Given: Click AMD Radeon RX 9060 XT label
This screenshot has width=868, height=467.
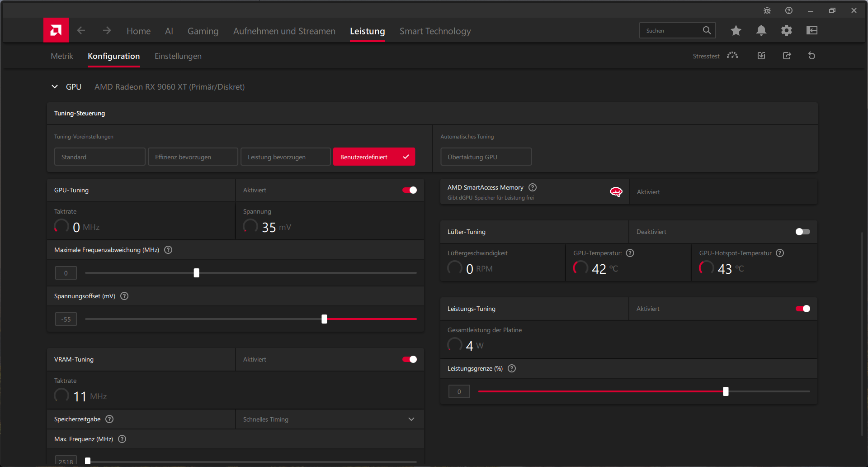Looking at the screenshot, I should [170, 87].
